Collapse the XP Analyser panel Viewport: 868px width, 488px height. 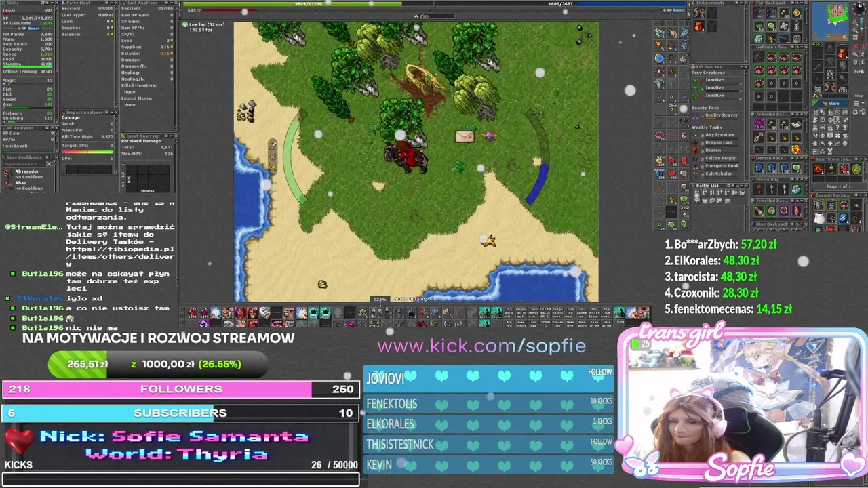pyautogui.click(x=52, y=128)
